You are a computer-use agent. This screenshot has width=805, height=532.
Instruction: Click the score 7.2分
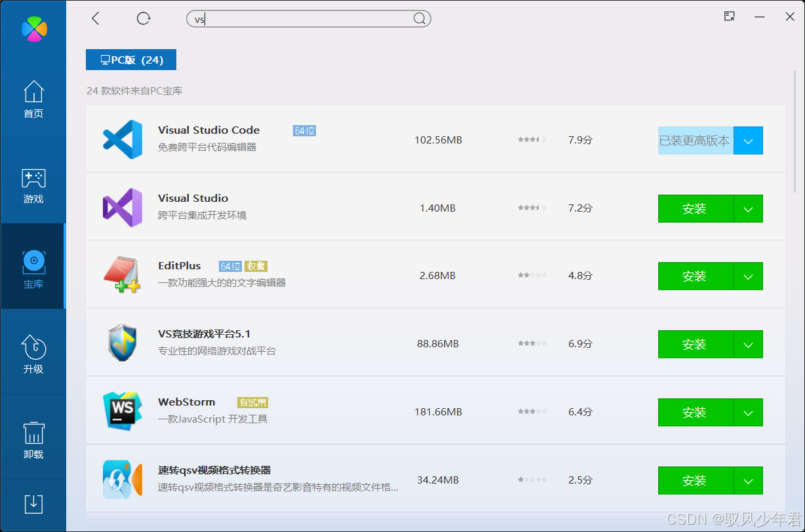click(x=580, y=208)
